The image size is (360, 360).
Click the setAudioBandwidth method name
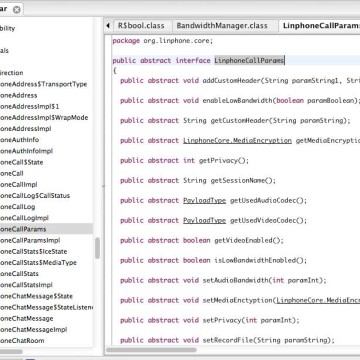(235, 281)
